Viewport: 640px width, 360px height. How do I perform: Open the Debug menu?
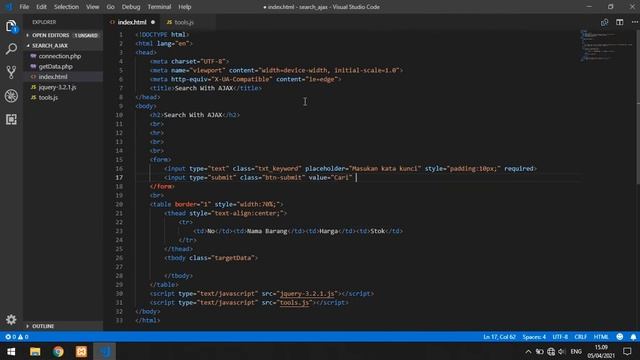131,7
